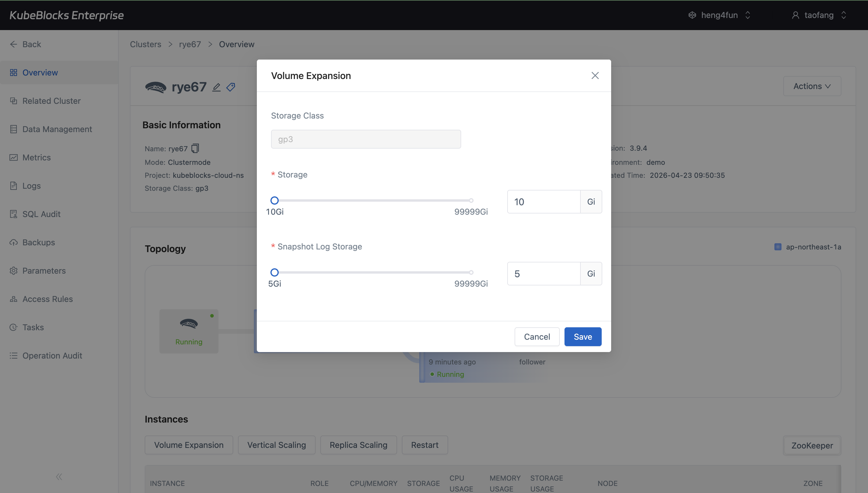Open Parameters section in sidebar
The image size is (868, 493).
[44, 271]
